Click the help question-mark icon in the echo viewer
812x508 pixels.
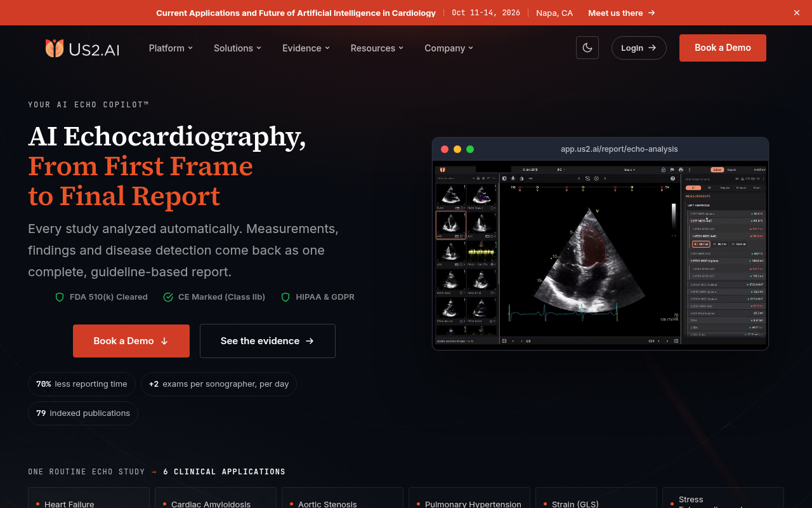672,178
